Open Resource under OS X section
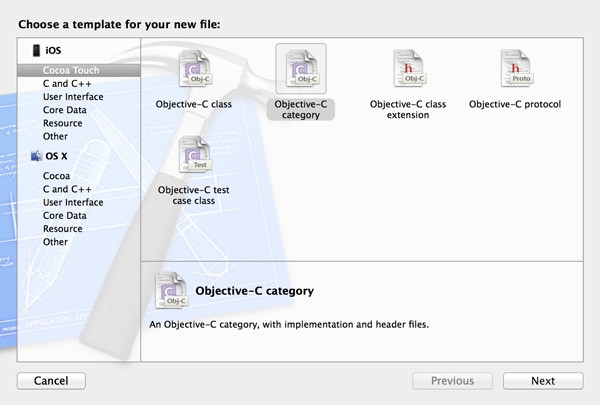600x405 pixels. (x=62, y=229)
